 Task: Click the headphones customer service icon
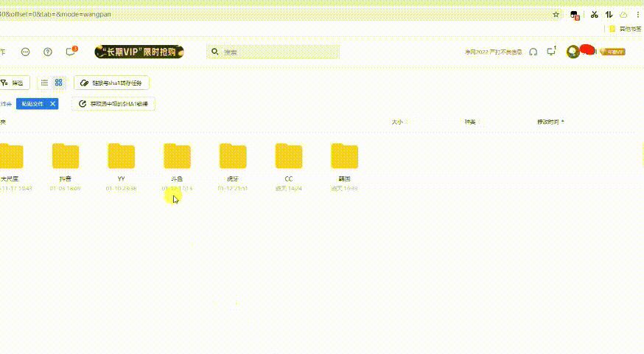533,52
